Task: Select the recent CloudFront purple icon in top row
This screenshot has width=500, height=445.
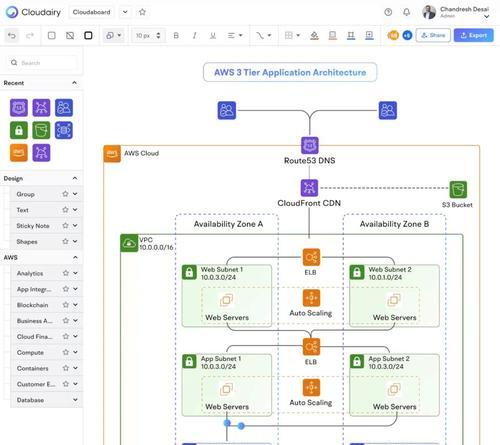Action: 41,108
